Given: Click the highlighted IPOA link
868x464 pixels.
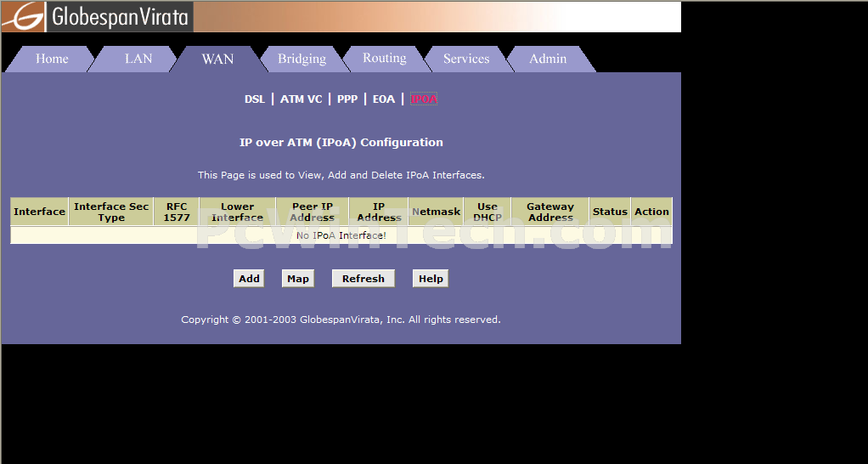Looking at the screenshot, I should click(x=424, y=99).
